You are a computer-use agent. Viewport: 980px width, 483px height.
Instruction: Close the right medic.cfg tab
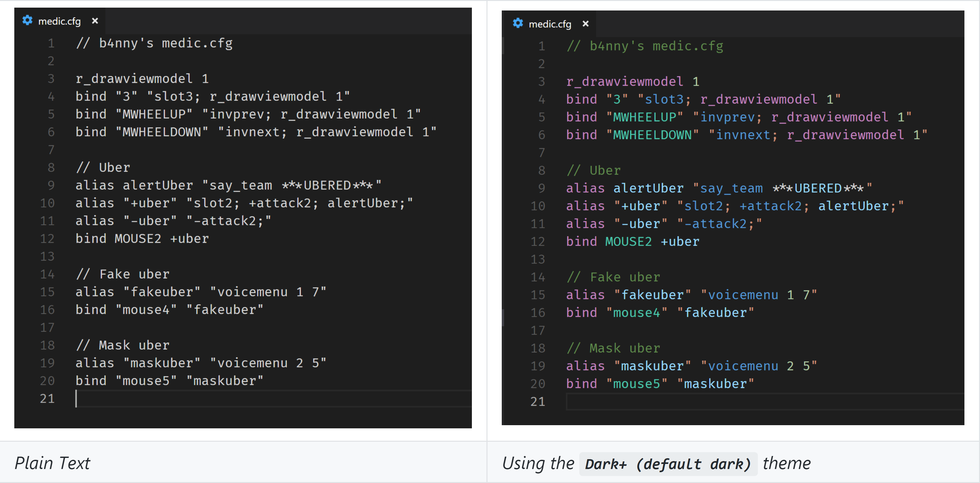click(x=585, y=23)
